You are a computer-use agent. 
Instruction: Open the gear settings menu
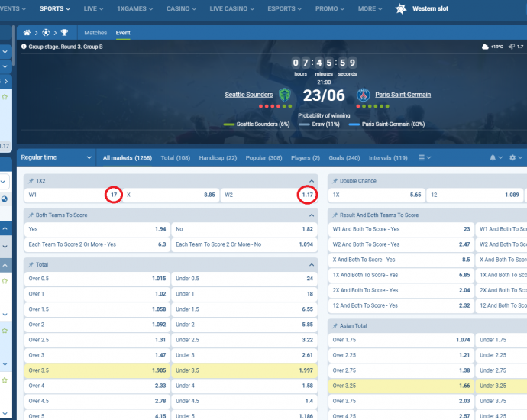(516, 157)
